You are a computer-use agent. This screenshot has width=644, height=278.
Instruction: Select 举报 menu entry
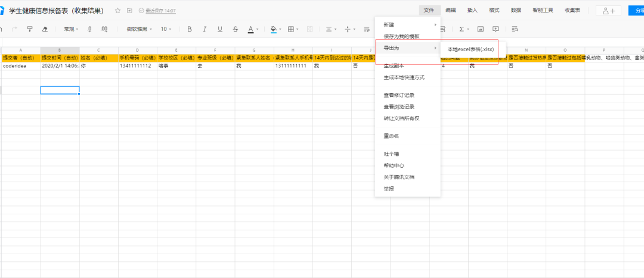(407, 189)
